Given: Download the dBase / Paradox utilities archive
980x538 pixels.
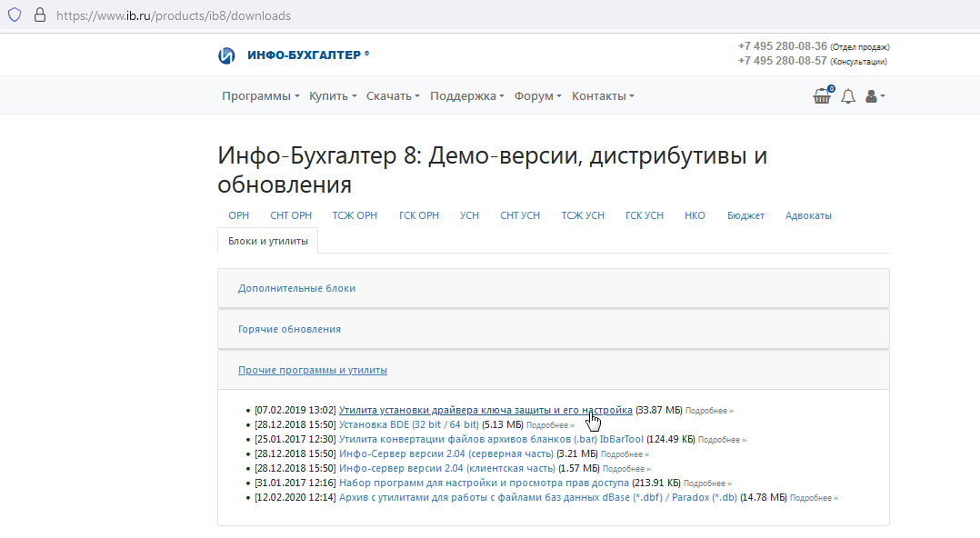Looking at the screenshot, I should (538, 497).
